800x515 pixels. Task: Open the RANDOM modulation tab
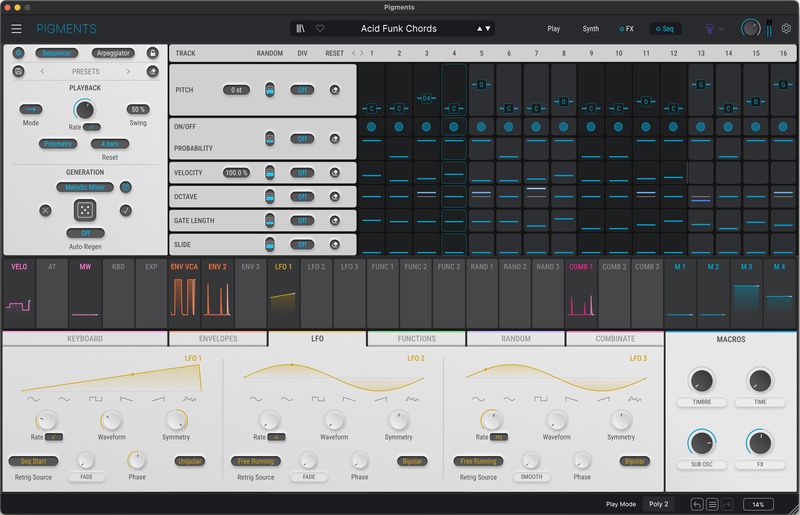516,339
